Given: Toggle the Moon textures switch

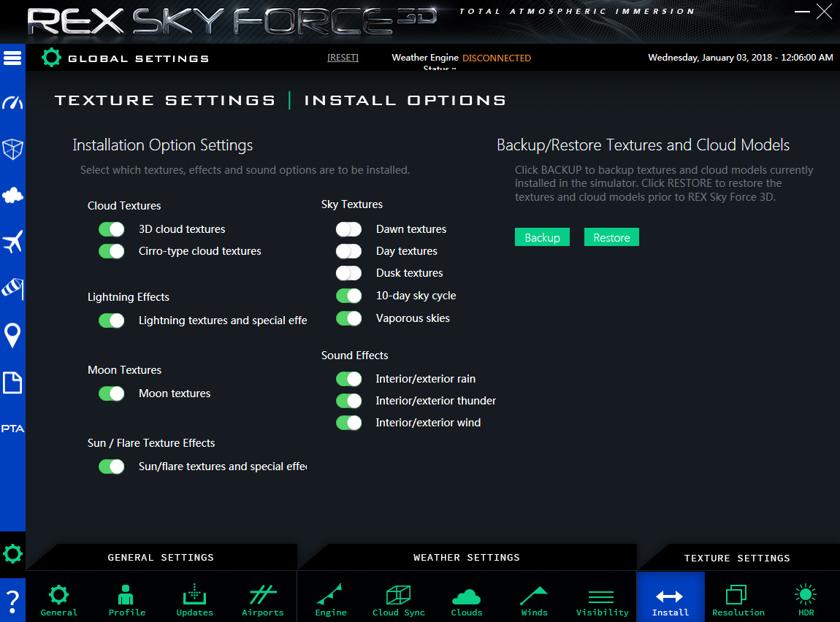Looking at the screenshot, I should pyautogui.click(x=112, y=393).
